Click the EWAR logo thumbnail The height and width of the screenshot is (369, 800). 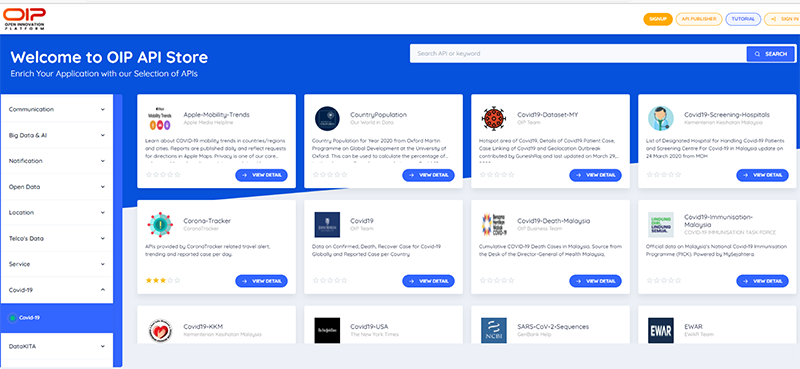661,330
